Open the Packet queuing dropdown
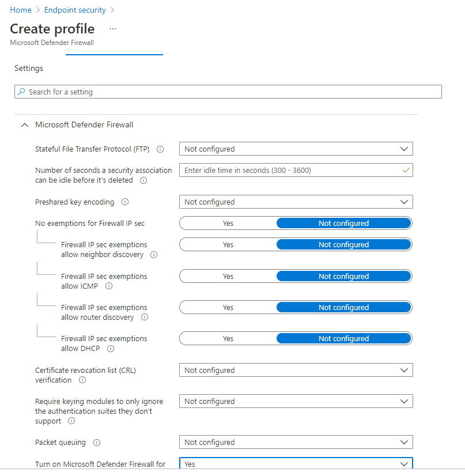 pyautogui.click(x=296, y=443)
